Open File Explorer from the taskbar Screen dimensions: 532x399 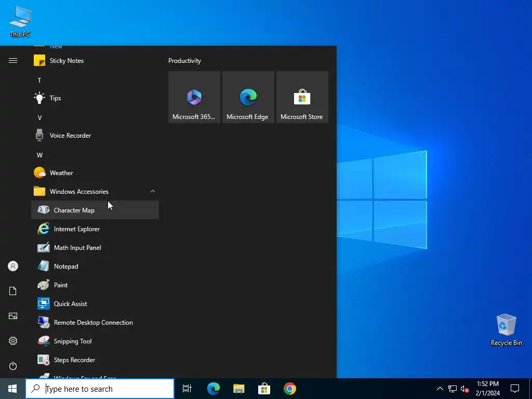(x=239, y=389)
